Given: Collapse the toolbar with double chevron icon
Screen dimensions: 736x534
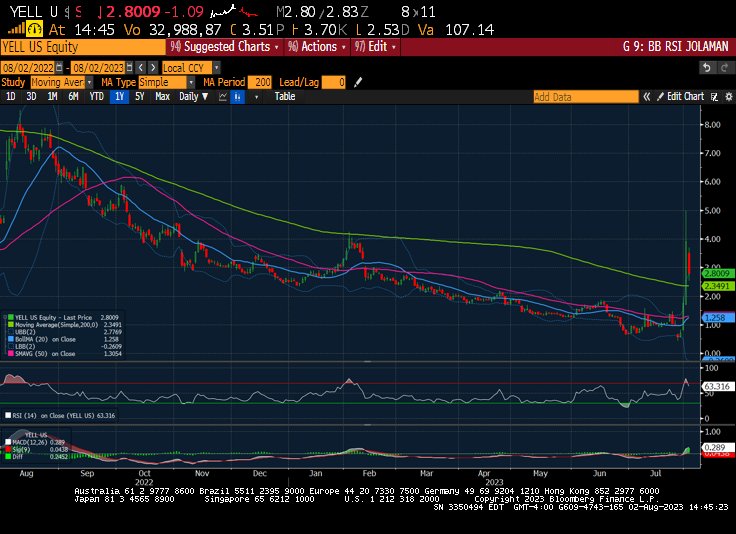Looking at the screenshot, I should pyautogui.click(x=647, y=97).
